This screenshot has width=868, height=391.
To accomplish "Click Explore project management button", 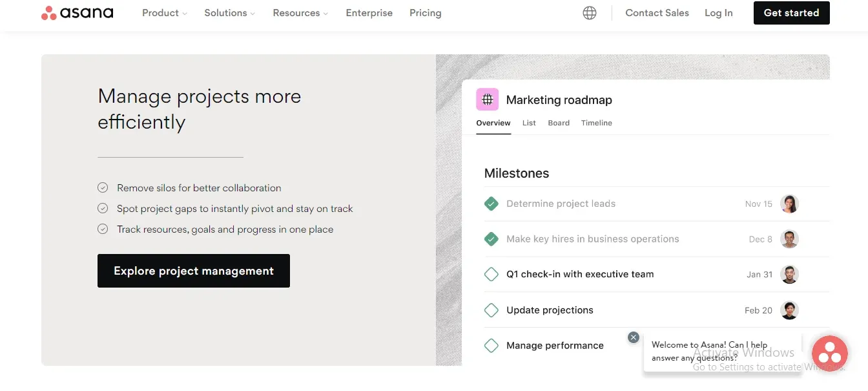I will (194, 271).
